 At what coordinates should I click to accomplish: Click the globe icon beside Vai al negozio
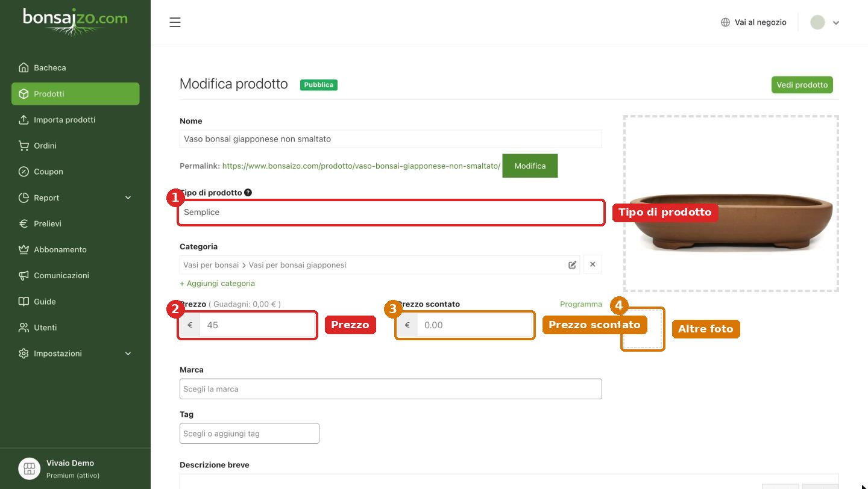pyautogui.click(x=725, y=22)
